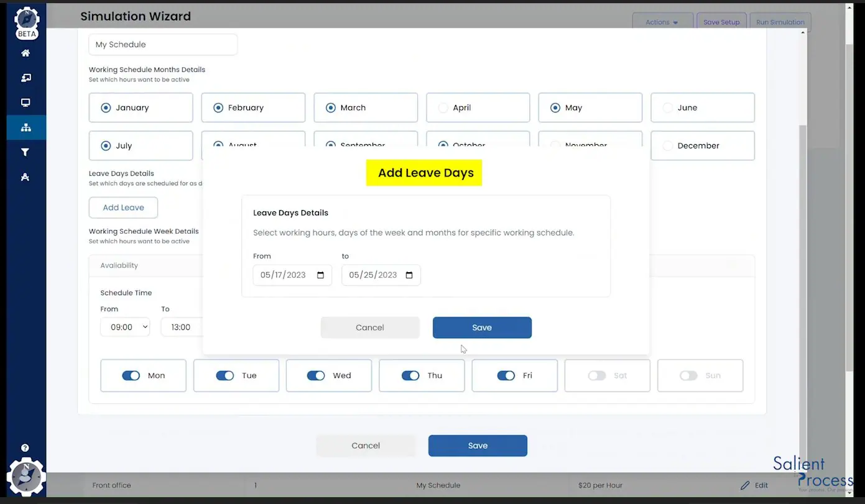The width and height of the screenshot is (865, 504).
Task: Click the From date 05/17/2023 field
Action: (292, 275)
